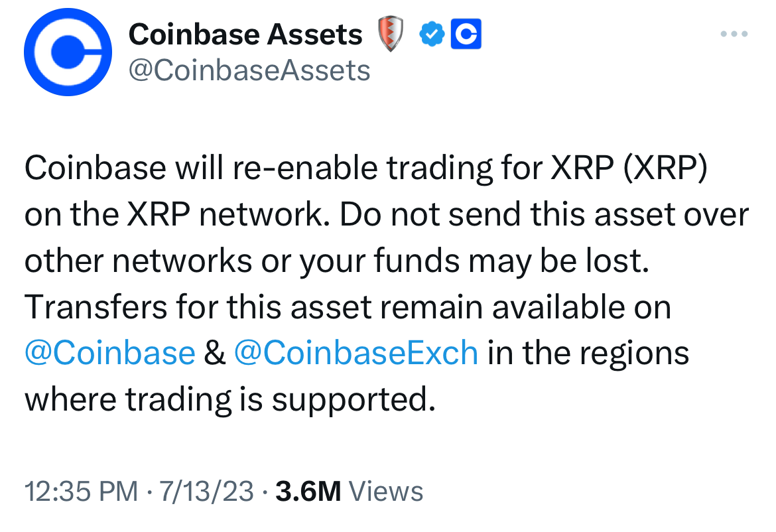Screen dimensions: 776x532
Task: Open the Coinbase Assets display name
Action: click(x=245, y=34)
